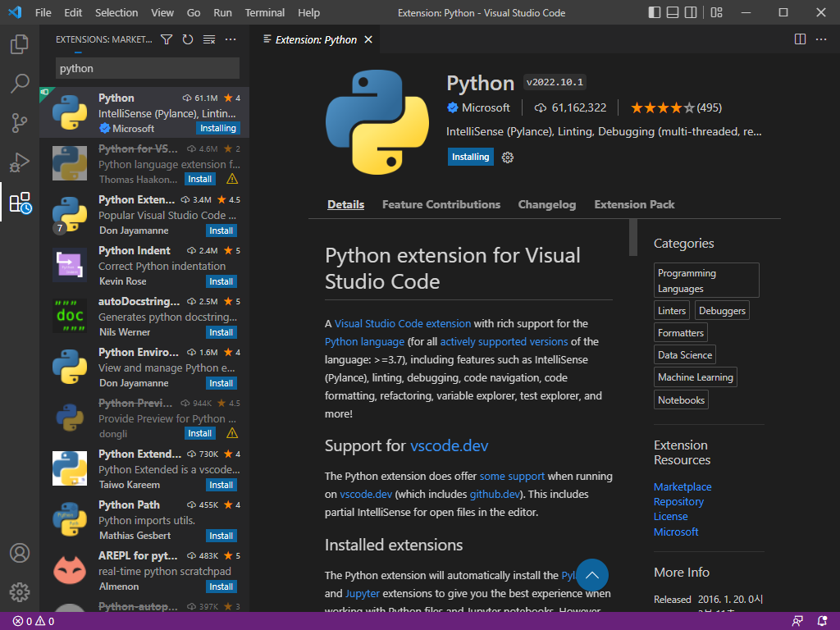The image size is (840, 630).
Task: Open the feedback icon in status bar
Action: (797, 622)
